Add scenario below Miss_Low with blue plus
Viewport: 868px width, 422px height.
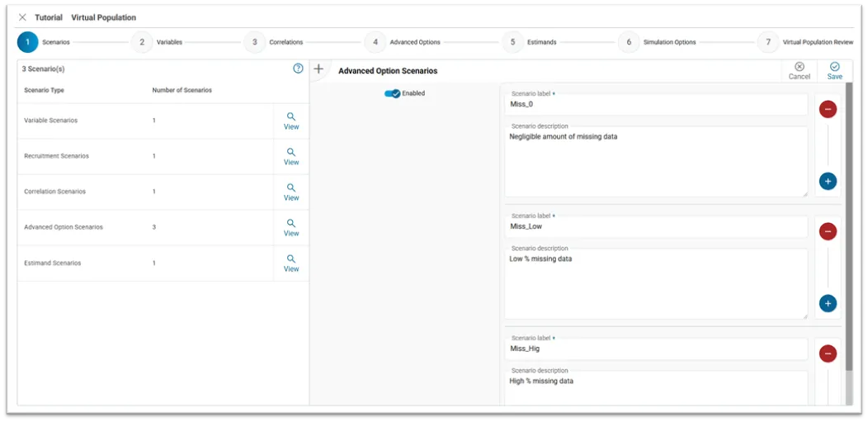click(828, 303)
